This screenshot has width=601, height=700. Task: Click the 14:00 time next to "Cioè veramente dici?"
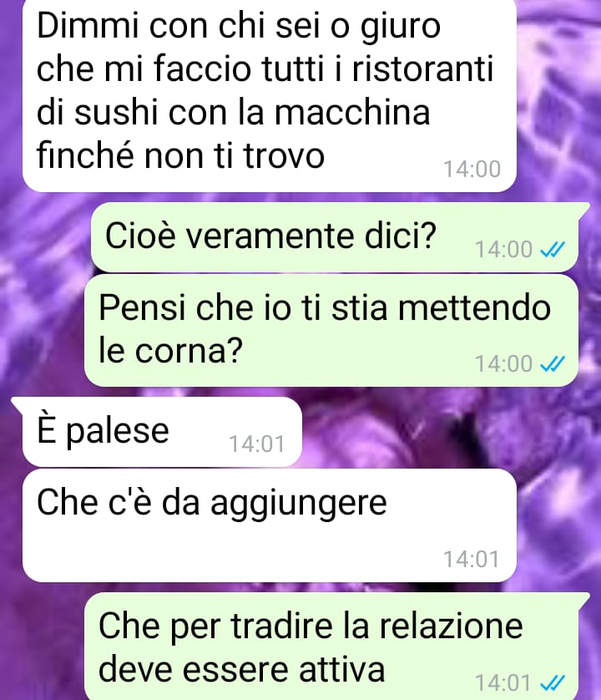pos(503,250)
